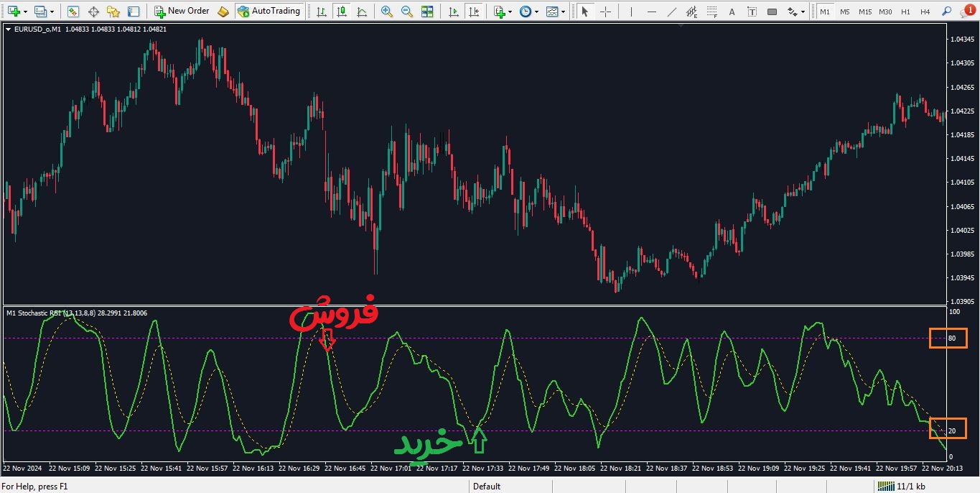This screenshot has height=493, width=980.
Task: Select the crosshair tool
Action: pos(605,11)
